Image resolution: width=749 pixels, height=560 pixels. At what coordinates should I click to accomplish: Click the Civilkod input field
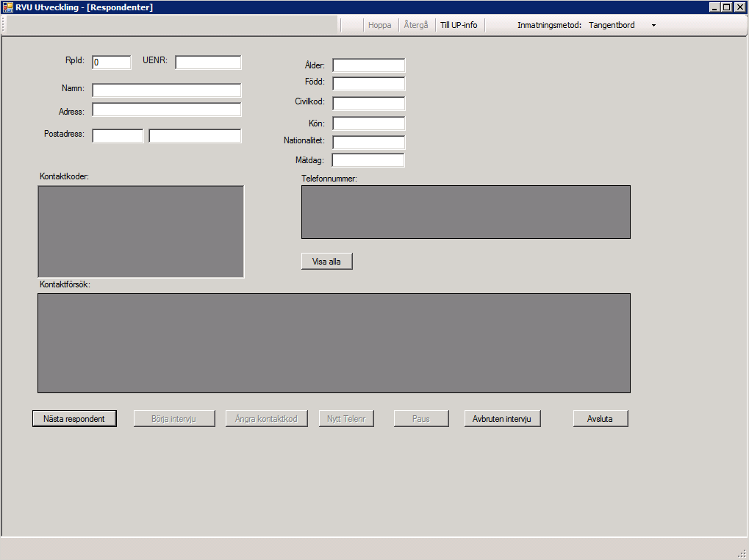[x=369, y=103]
